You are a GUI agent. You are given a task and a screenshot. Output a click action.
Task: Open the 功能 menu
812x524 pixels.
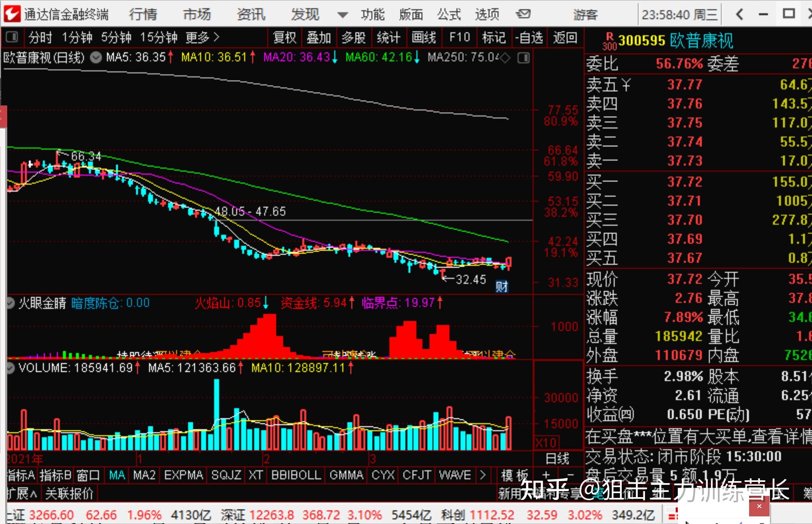(x=373, y=14)
